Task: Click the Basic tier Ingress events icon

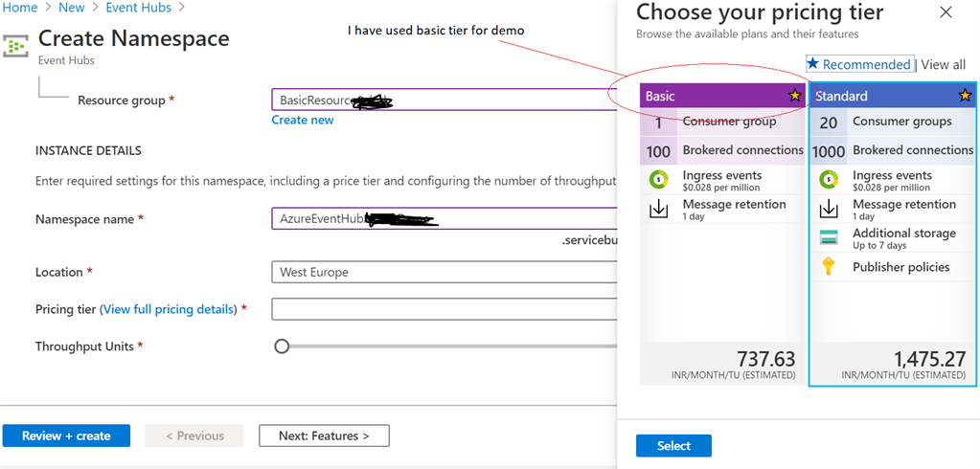Action: pyautogui.click(x=658, y=179)
